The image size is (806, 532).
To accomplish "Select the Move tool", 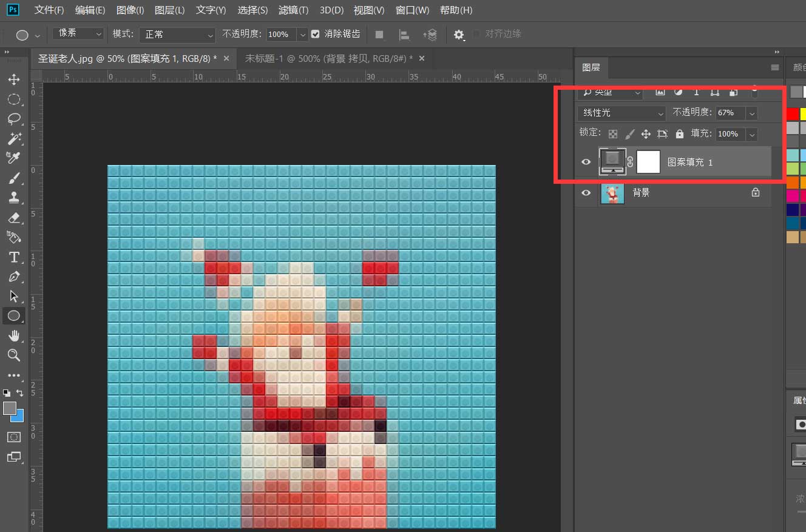I will (x=14, y=79).
